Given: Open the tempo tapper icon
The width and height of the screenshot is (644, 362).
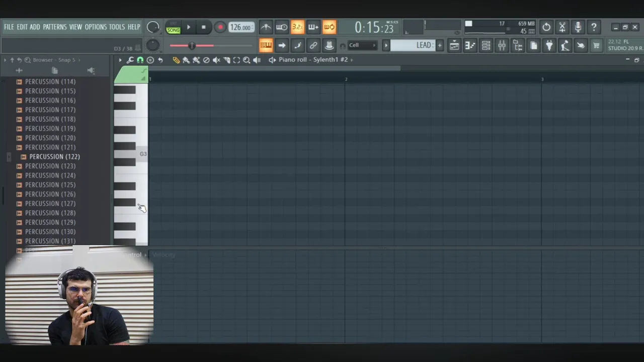Looking at the screenshot, I should [565, 45].
